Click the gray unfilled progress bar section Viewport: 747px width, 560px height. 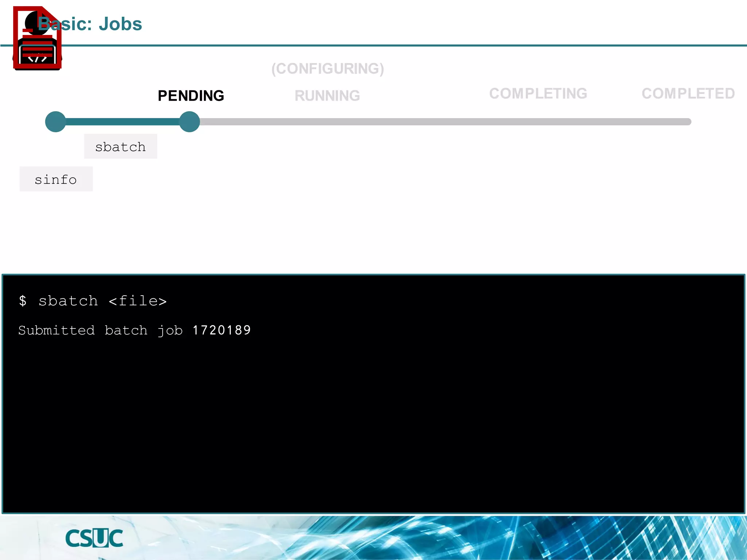pos(445,122)
